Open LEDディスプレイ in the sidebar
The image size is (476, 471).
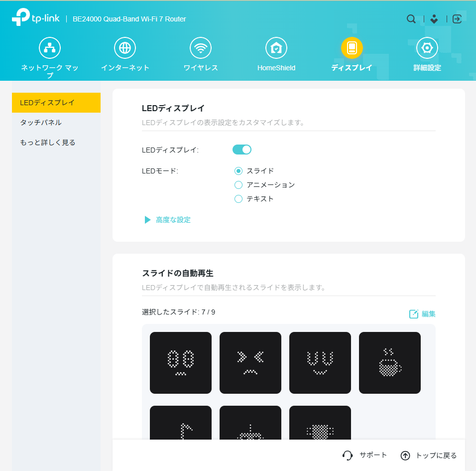[x=56, y=103]
